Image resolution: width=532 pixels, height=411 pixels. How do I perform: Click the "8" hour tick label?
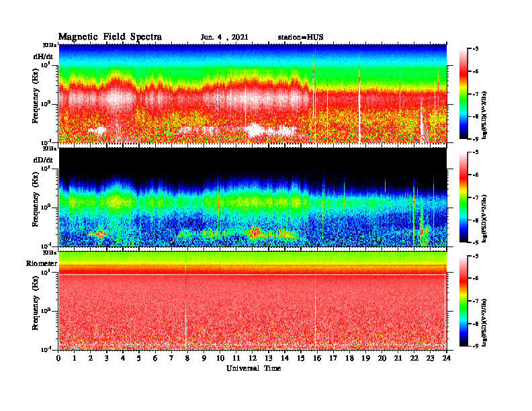pyautogui.click(x=187, y=358)
